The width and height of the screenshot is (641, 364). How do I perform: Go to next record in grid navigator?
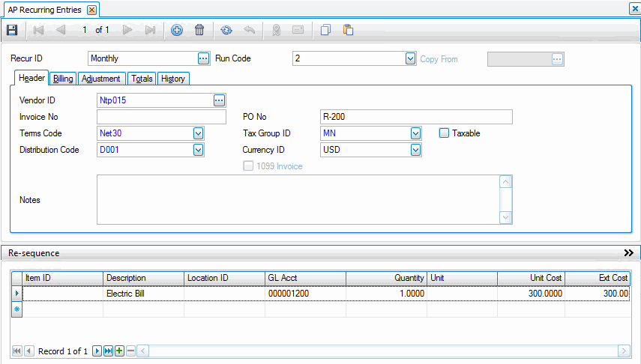point(97,351)
